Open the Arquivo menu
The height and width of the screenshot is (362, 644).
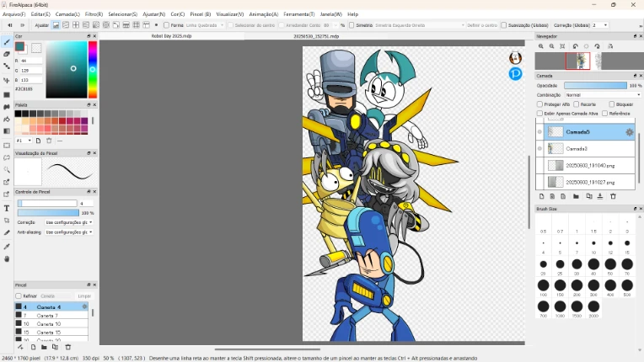14,14
